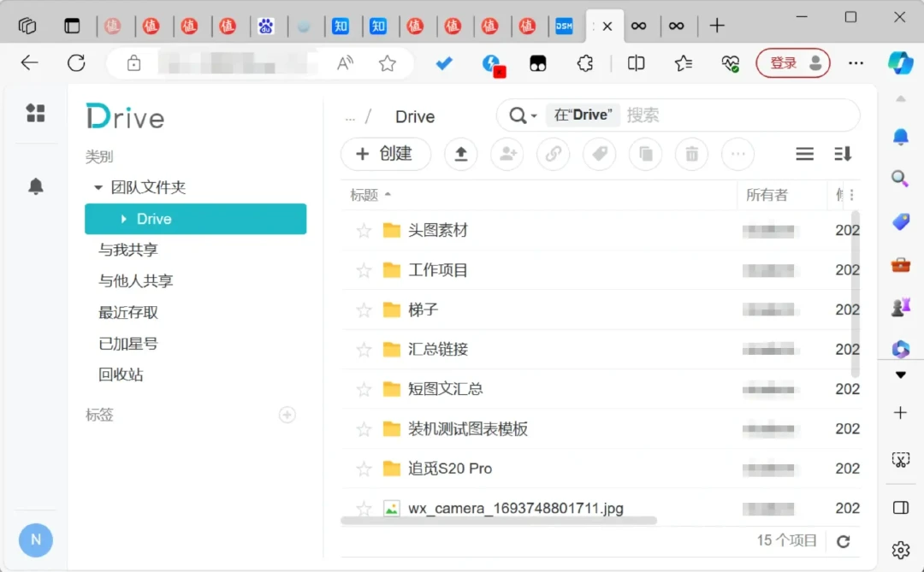Reload the browser page
The height and width of the screenshot is (572, 924).
(76, 63)
